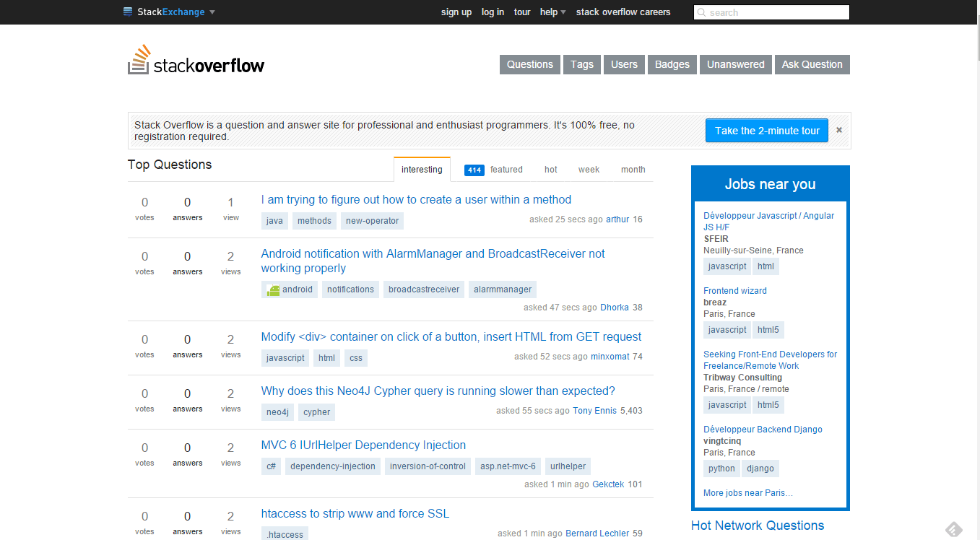The height and width of the screenshot is (540, 980).
Task: Open the Tags navigation button
Action: [x=582, y=64]
